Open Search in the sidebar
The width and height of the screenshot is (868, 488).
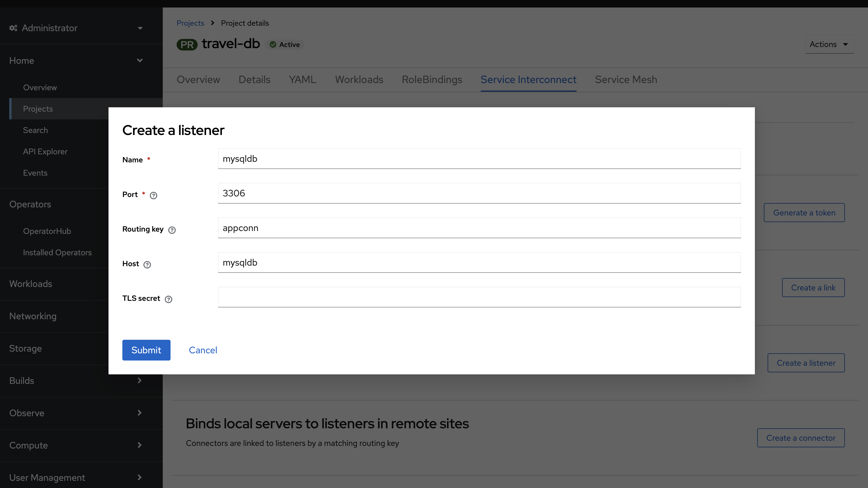35,130
